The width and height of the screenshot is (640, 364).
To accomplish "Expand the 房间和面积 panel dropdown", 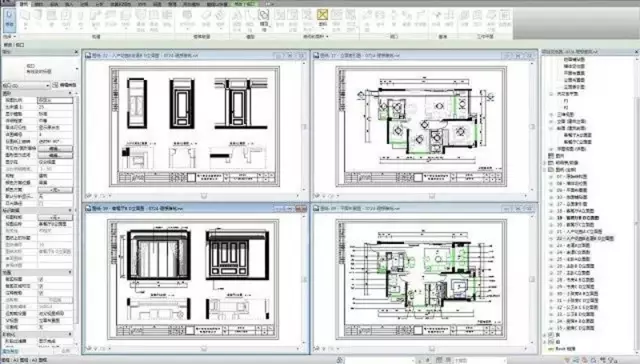I will pyautogui.click(x=316, y=37).
